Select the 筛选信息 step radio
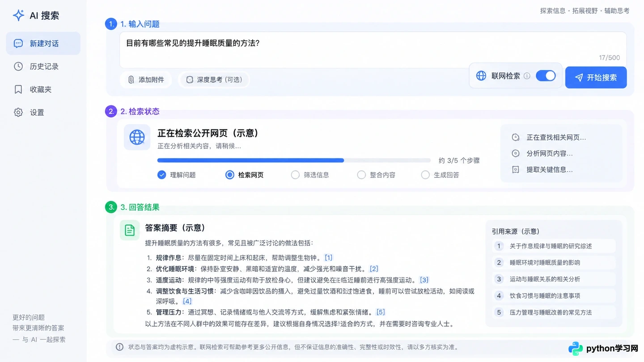The image size is (644, 362). click(x=295, y=175)
